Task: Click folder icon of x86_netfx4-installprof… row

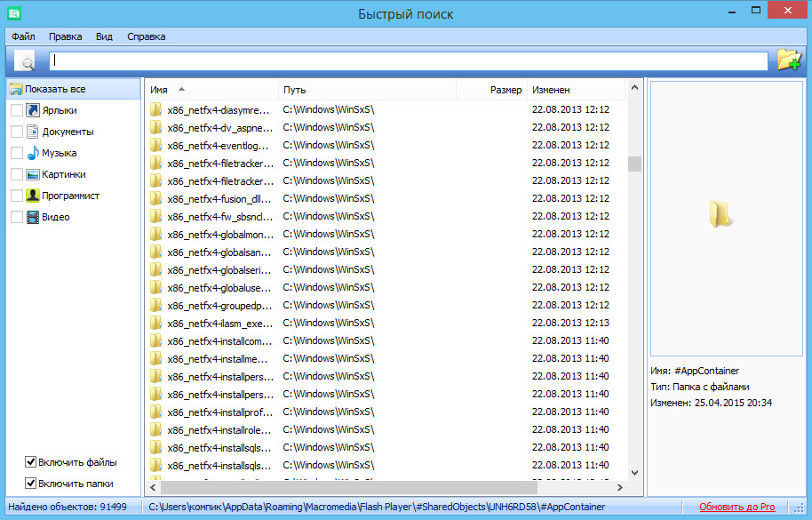Action: (155, 412)
